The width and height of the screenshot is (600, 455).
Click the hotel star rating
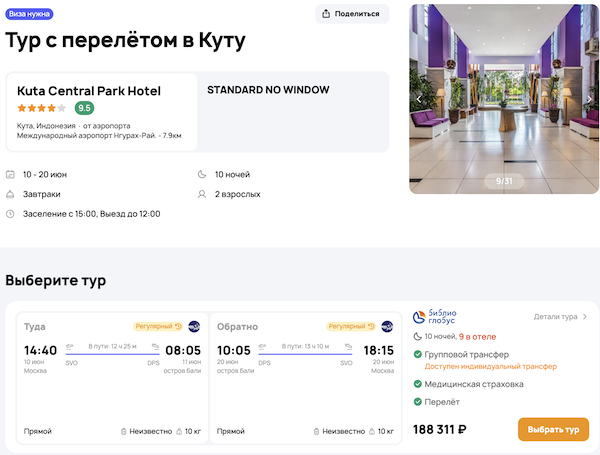tap(41, 108)
